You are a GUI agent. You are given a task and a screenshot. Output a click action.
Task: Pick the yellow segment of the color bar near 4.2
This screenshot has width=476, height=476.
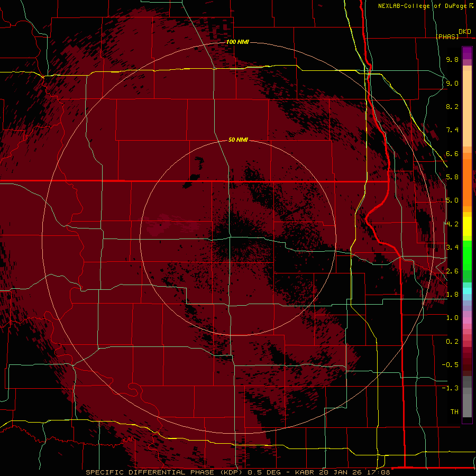pyautogui.click(x=467, y=226)
